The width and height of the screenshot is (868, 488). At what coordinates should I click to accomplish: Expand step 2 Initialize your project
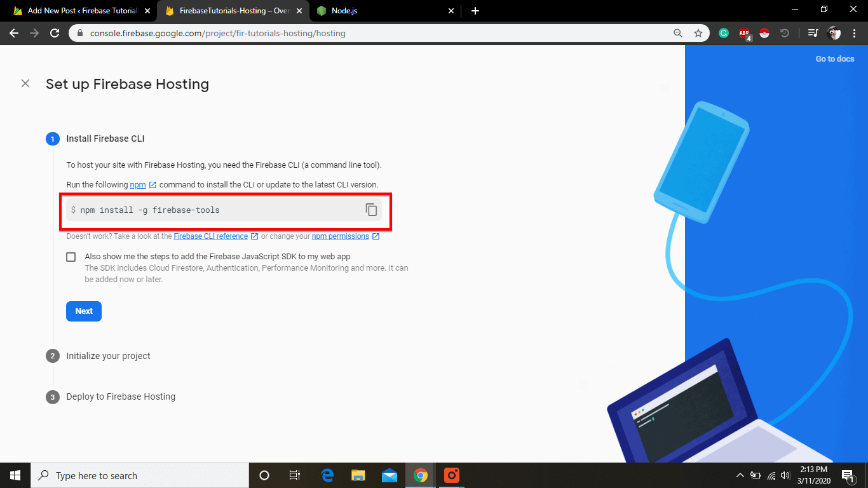click(108, 356)
